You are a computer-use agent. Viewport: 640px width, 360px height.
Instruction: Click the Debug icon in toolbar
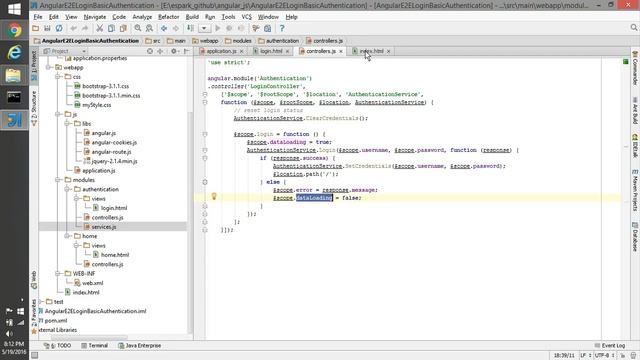point(229,29)
